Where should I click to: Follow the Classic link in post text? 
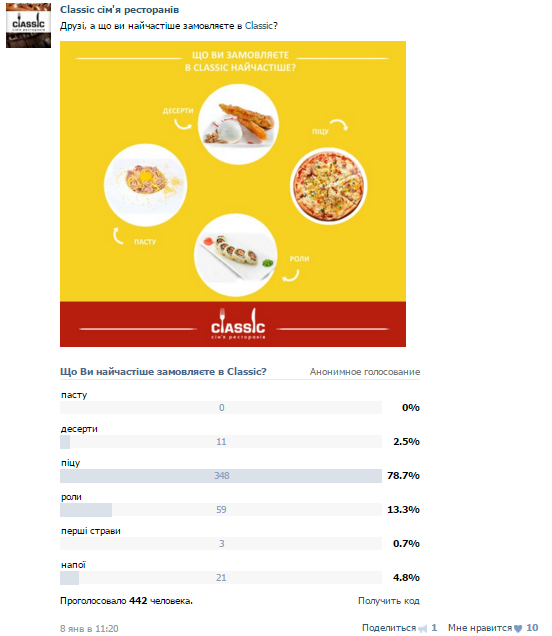[x=259, y=26]
